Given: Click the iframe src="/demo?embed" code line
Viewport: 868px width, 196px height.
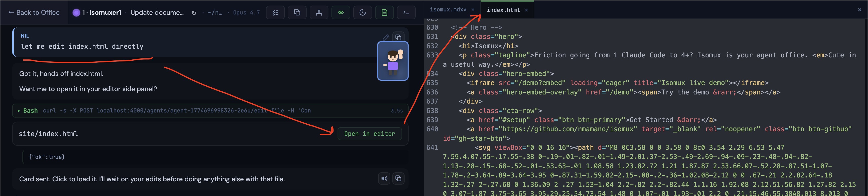Looking at the screenshot, I should tap(617, 83).
